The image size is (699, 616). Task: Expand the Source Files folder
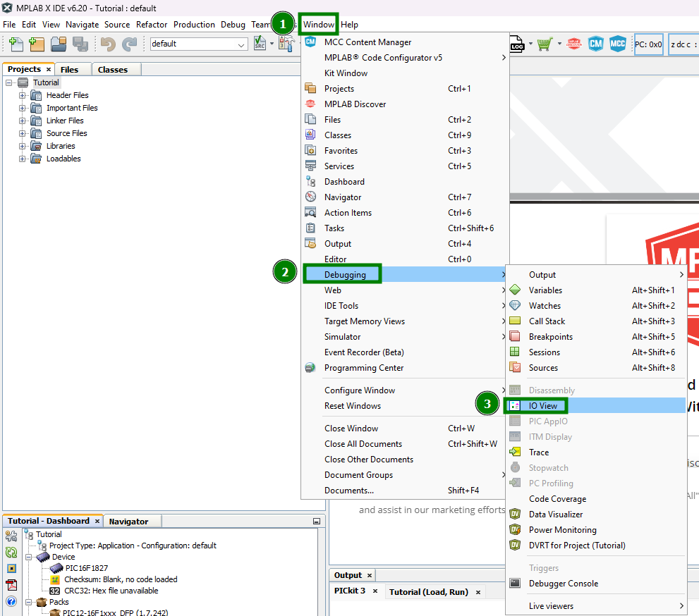pyautogui.click(x=22, y=134)
